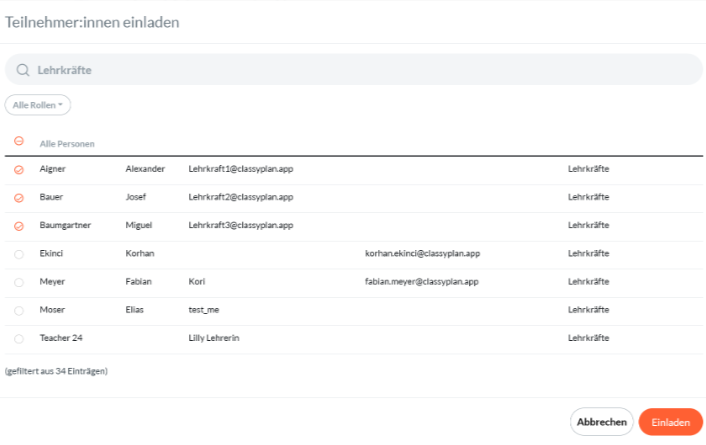
Task: Click the Kori username cell
Action: 197,282
